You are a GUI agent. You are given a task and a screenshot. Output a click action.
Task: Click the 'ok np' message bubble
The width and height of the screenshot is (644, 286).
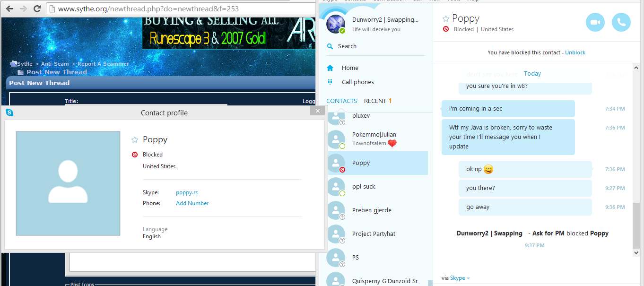525,169
